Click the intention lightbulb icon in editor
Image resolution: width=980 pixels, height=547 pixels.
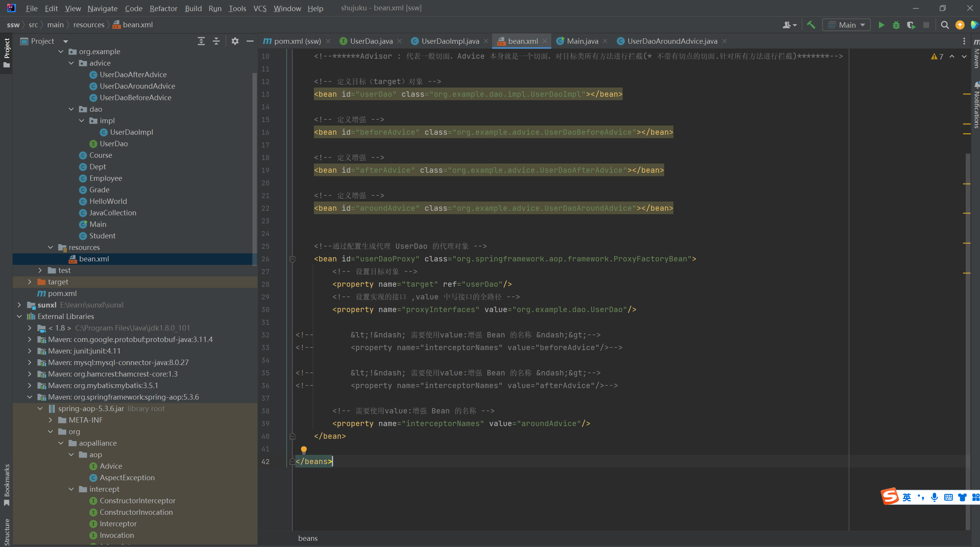click(304, 449)
